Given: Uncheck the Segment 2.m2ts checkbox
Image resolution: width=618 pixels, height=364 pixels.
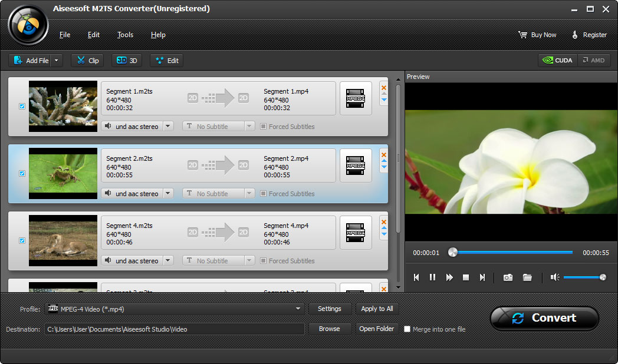Looking at the screenshot, I should point(22,174).
